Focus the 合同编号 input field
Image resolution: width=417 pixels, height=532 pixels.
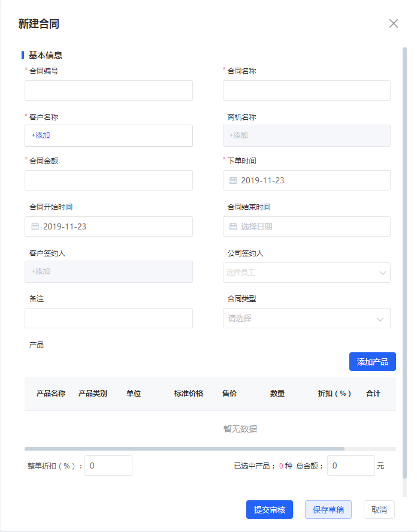click(108, 90)
